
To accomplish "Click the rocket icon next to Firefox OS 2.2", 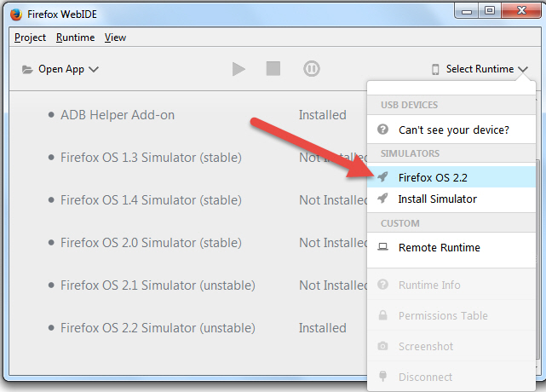I will coord(382,177).
